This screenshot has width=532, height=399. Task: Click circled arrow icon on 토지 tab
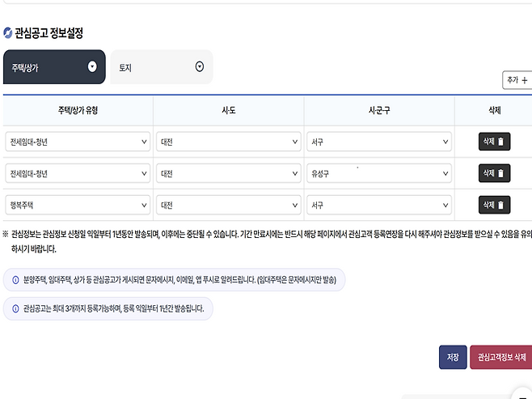click(200, 66)
